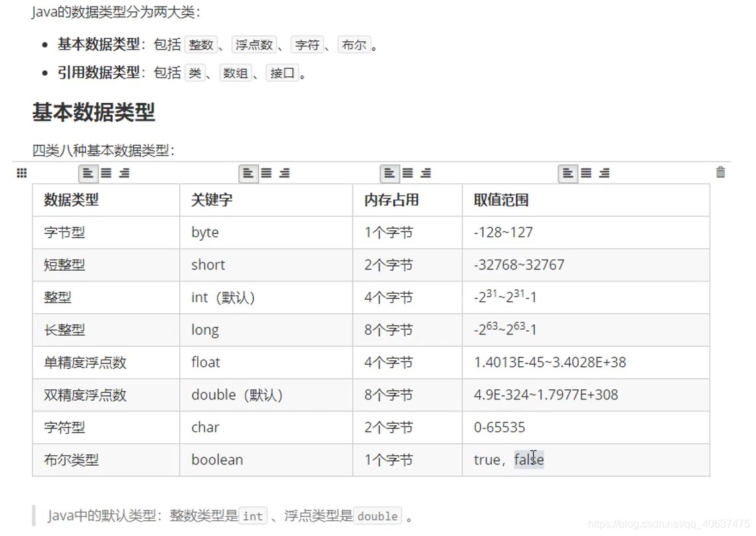The image size is (756, 536).
Task: Click the int（默认） cell
Action: tap(266, 297)
